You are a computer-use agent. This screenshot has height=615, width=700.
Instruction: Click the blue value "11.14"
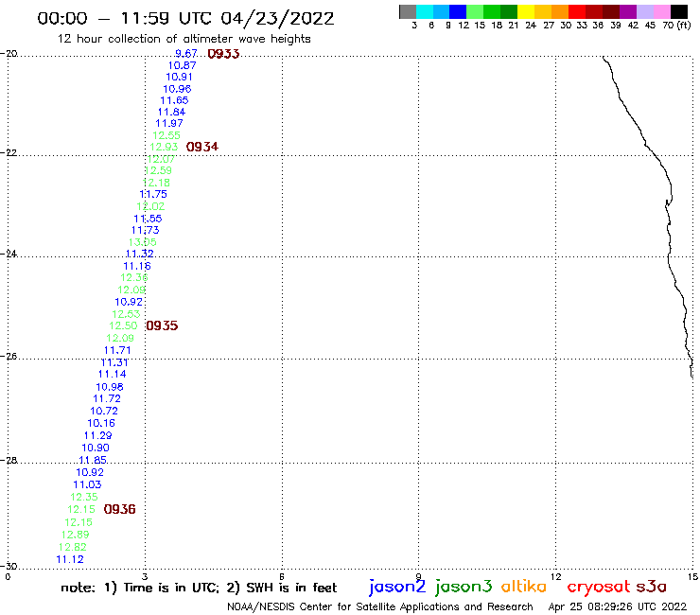coord(112,375)
